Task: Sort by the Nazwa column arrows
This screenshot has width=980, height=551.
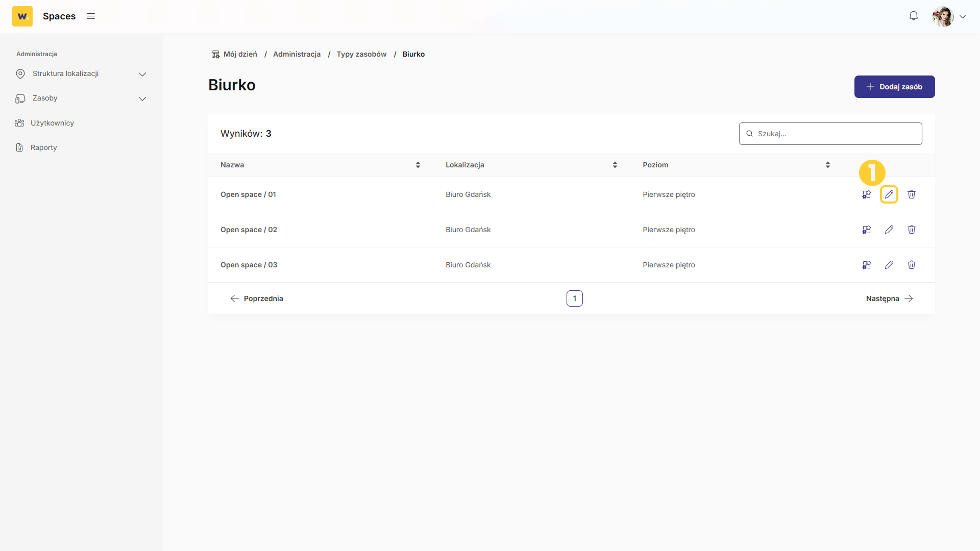Action: pyautogui.click(x=418, y=165)
